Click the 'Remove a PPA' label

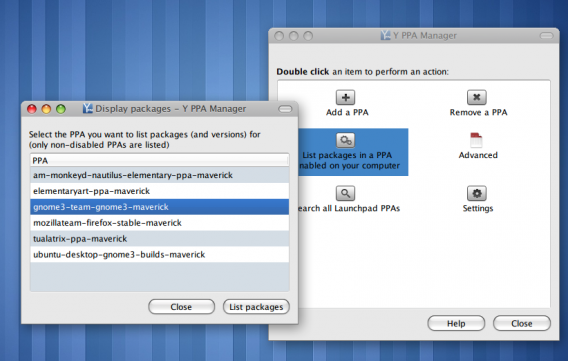point(478,113)
